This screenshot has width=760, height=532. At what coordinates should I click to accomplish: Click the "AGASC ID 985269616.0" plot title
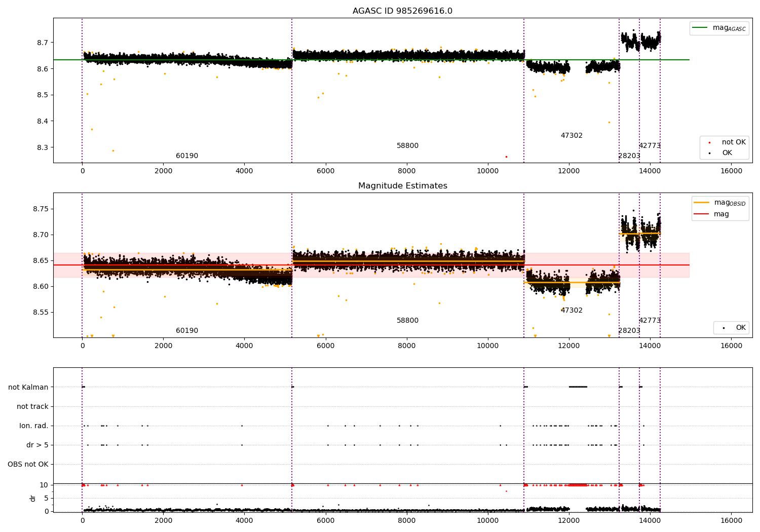point(402,11)
